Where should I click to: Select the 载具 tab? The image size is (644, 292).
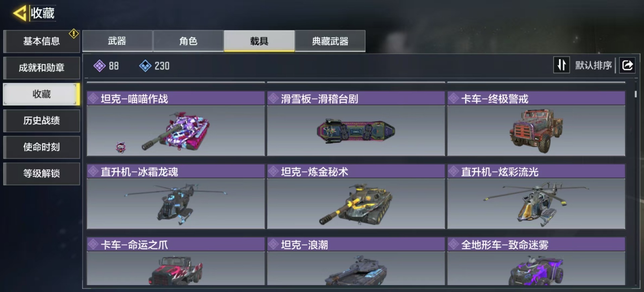259,41
